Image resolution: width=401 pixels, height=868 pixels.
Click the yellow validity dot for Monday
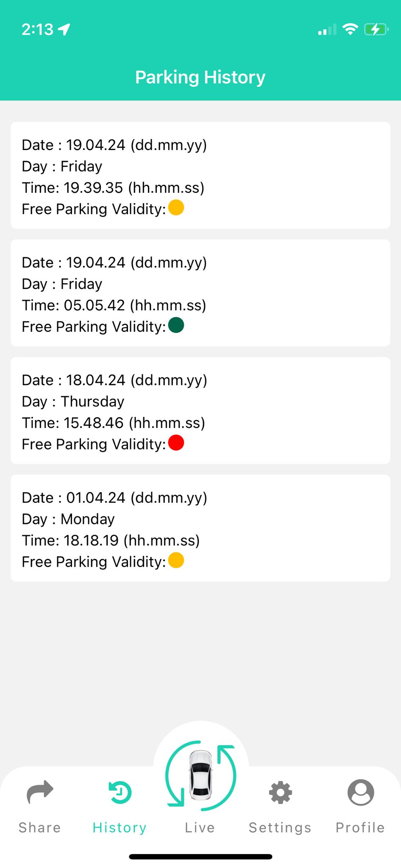click(x=176, y=560)
